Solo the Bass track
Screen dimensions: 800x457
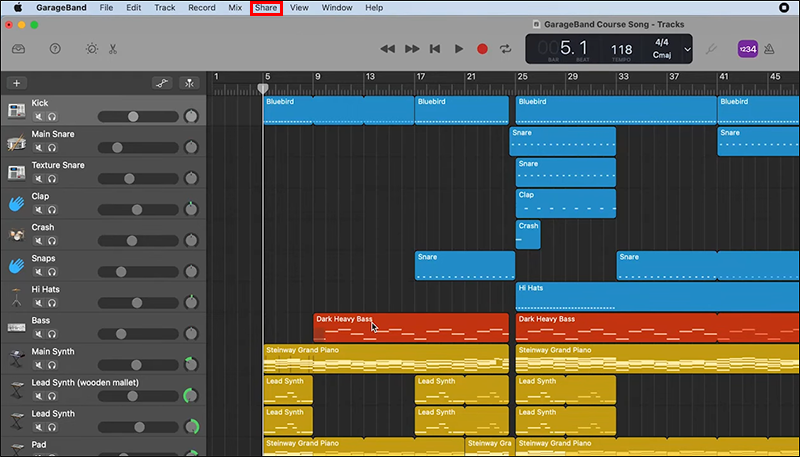click(x=52, y=335)
